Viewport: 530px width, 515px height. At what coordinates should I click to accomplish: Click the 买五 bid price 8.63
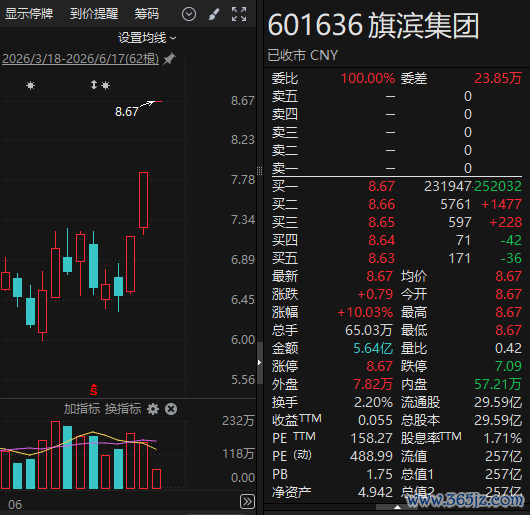pos(381,258)
